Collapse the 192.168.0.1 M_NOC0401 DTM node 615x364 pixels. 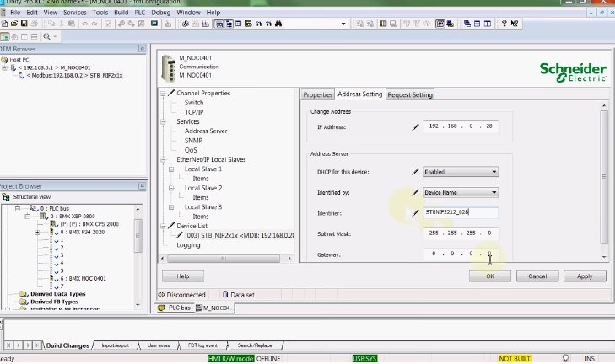pos(5,67)
